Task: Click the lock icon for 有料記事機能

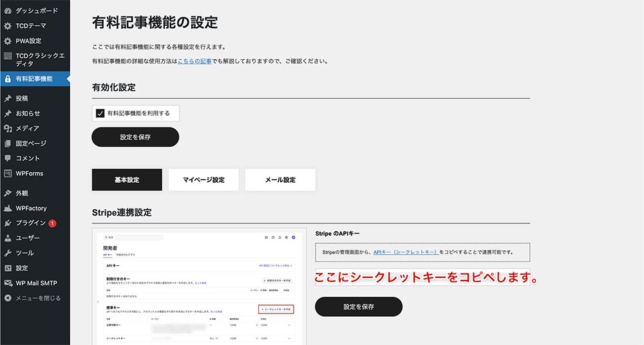Action: click(8, 79)
